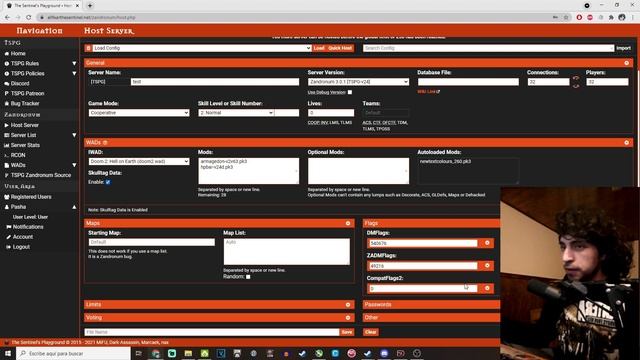Toggle the Skulltag Data Enable checkbox
640x360 pixels.
click(x=108, y=182)
